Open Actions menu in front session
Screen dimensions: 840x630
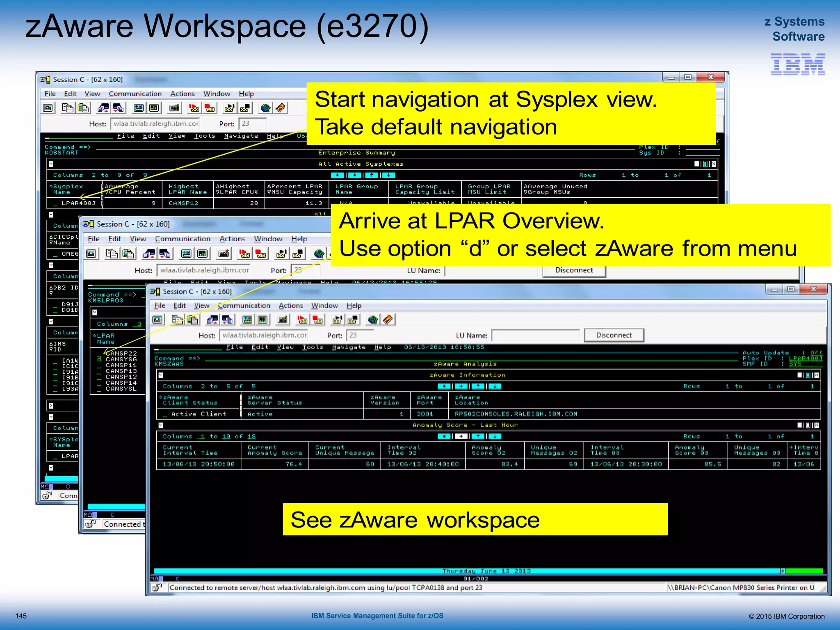291,306
